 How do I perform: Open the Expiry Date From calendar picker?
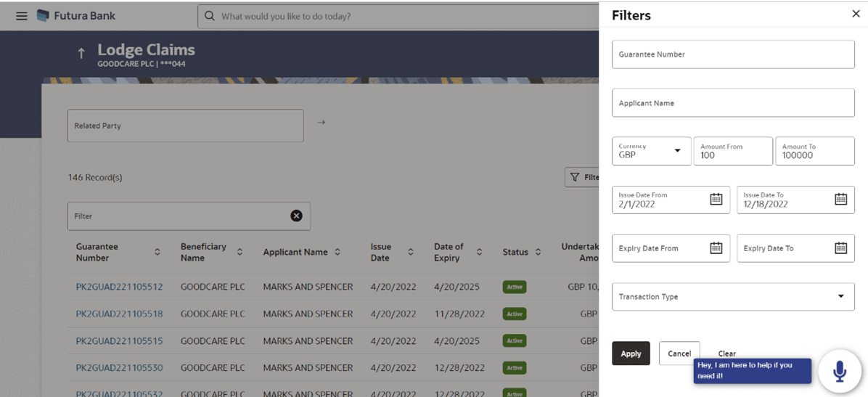click(716, 248)
